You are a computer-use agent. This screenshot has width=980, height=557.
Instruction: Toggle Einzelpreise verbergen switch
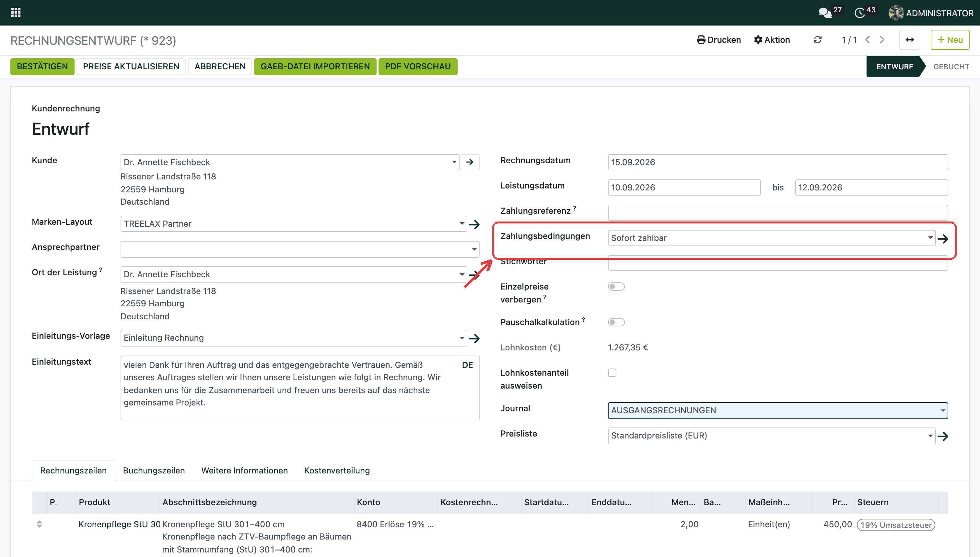pos(616,287)
